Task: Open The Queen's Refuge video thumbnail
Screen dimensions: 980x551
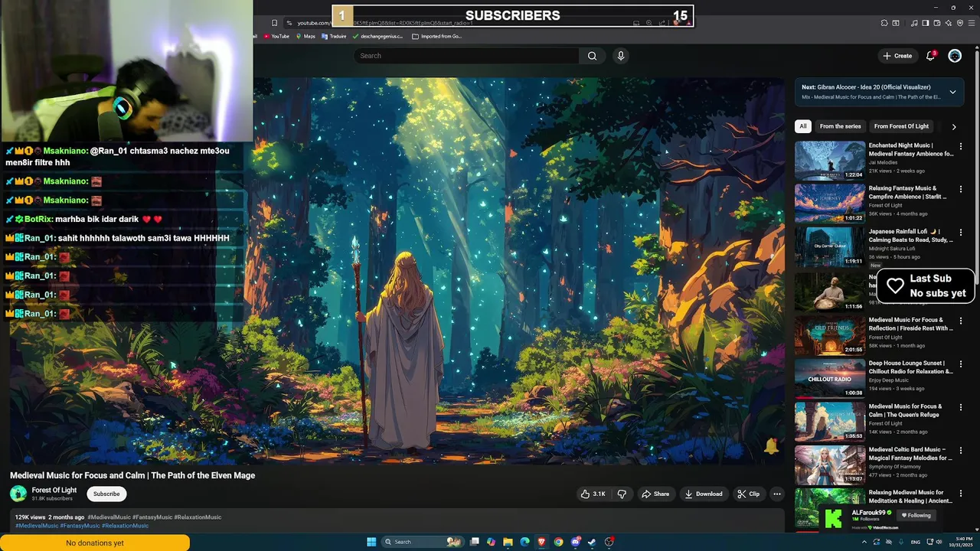Action: [830, 422]
